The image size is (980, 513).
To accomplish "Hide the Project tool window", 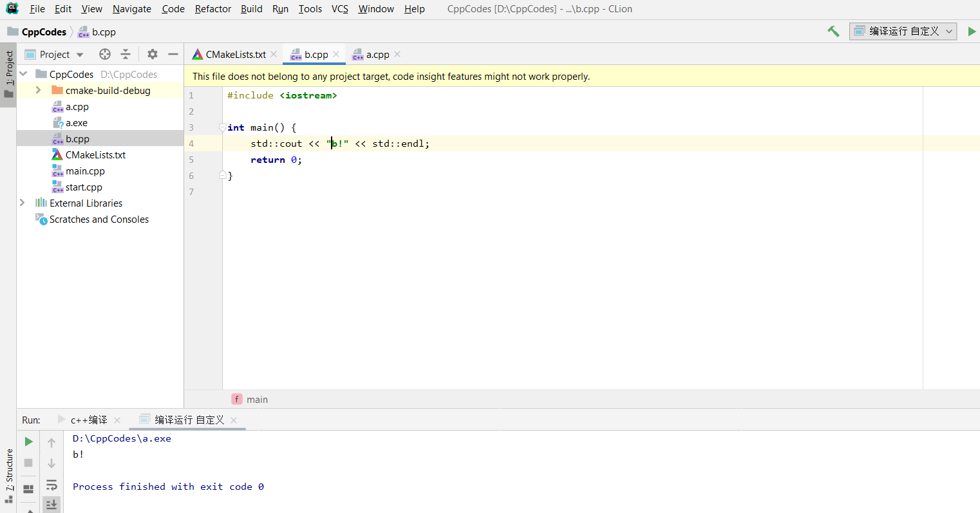I will click(x=173, y=55).
